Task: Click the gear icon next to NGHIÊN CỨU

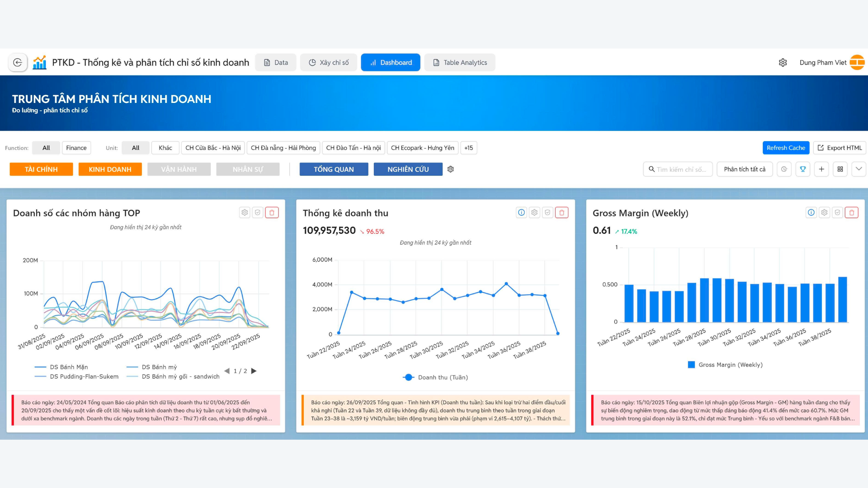Action: [x=450, y=169]
